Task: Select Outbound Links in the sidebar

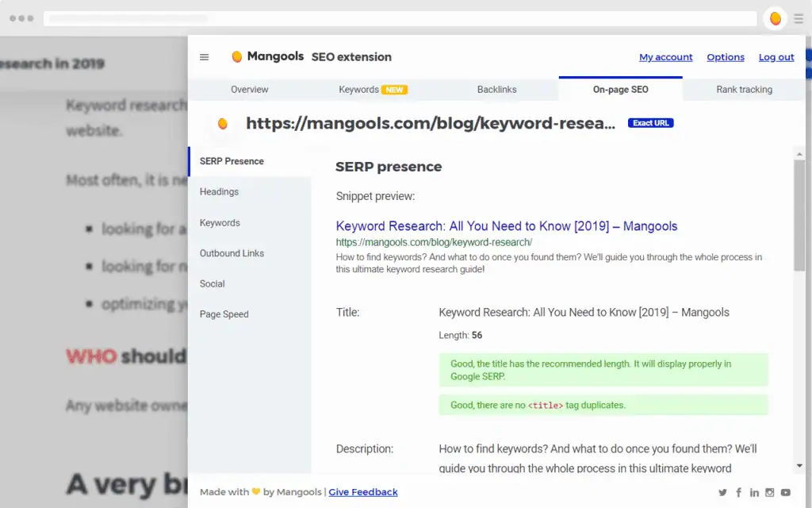Action: [x=232, y=252]
